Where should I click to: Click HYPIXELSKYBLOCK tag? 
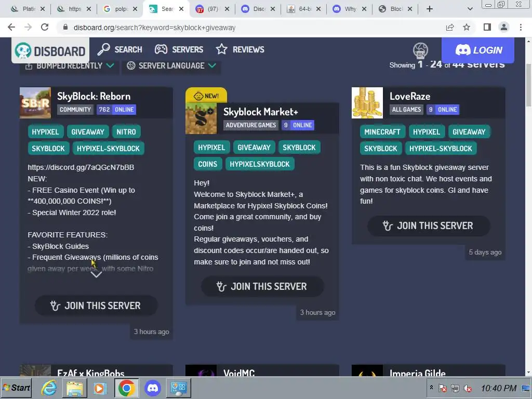coord(260,164)
